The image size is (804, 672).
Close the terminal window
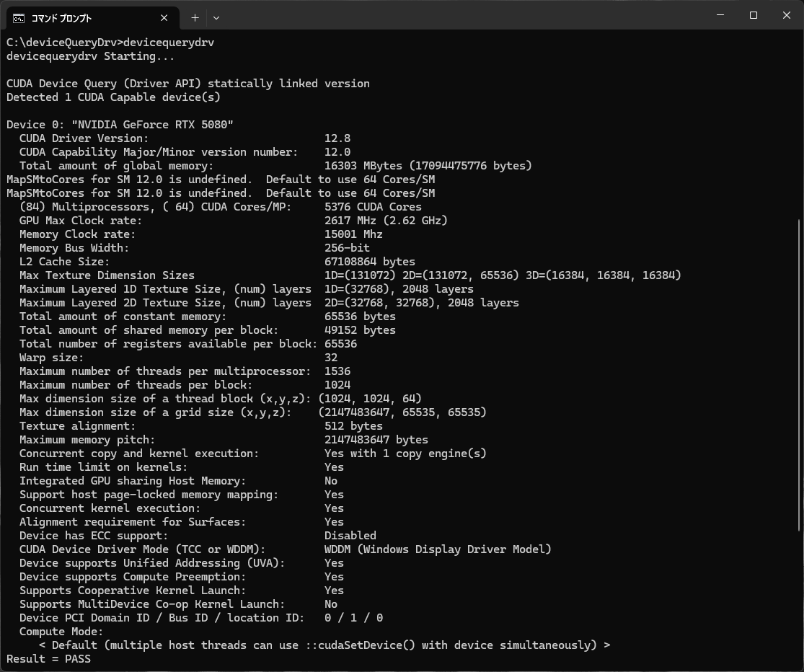(x=787, y=15)
